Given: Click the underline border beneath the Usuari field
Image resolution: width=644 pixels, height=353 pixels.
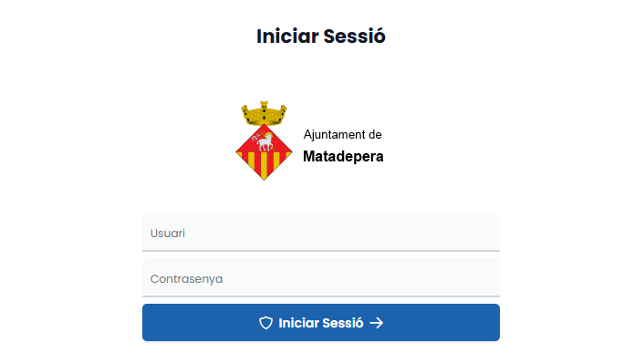Looking at the screenshot, I should (x=321, y=250).
